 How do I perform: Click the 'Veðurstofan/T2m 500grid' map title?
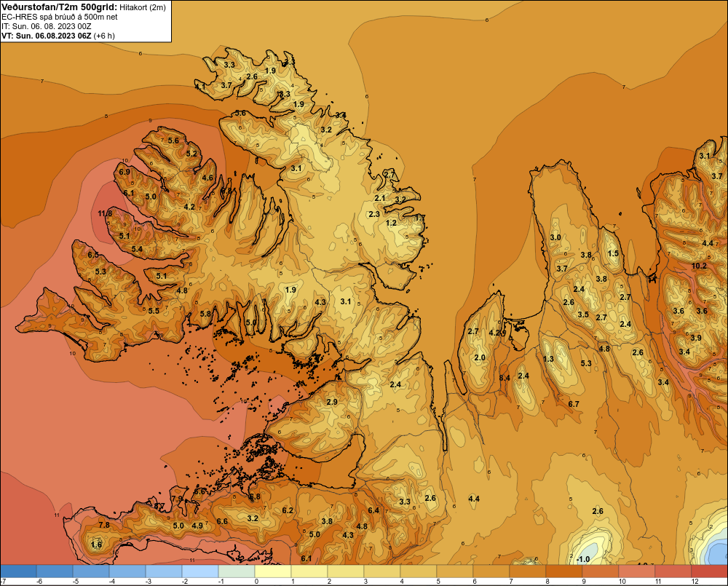59,7
